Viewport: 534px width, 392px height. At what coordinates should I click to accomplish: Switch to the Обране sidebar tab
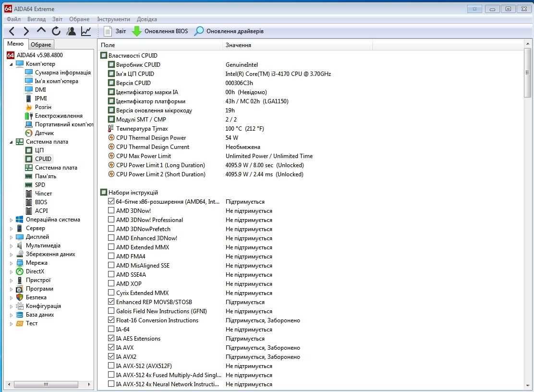(41, 45)
